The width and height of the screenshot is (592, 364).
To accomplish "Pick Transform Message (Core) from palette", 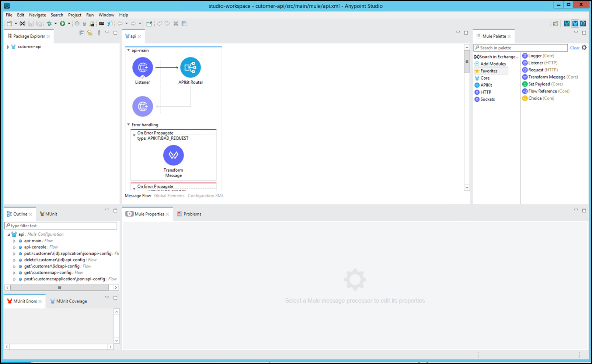I will click(550, 77).
